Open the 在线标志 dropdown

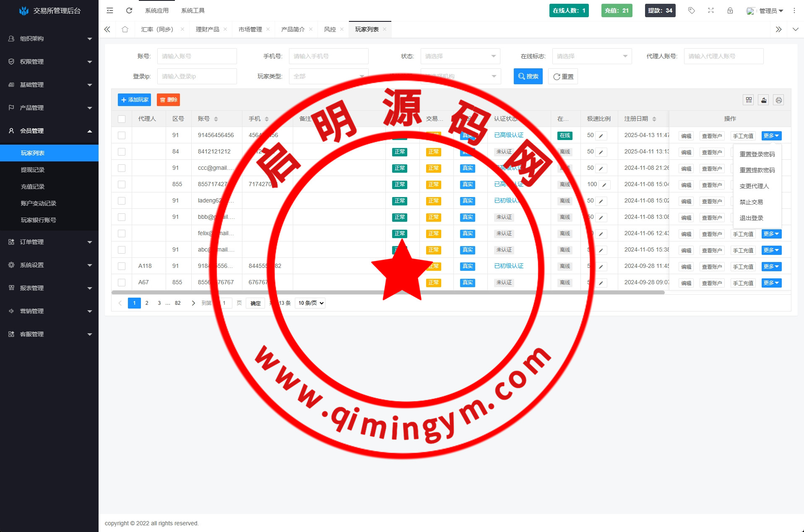coord(592,56)
